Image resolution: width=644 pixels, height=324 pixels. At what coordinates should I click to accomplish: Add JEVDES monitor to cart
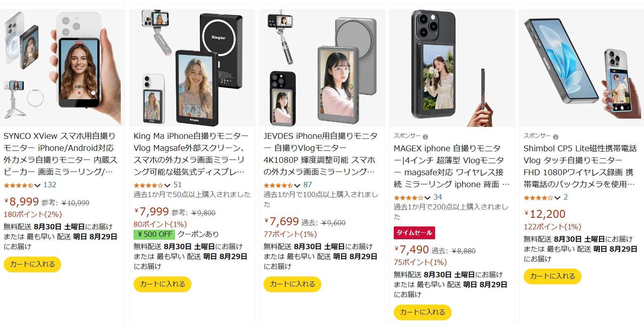coord(292,284)
